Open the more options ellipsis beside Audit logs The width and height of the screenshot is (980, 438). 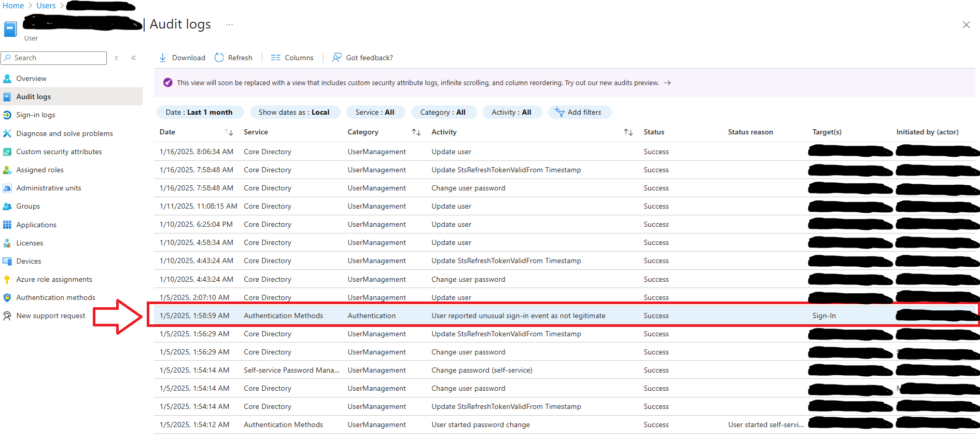pyautogui.click(x=229, y=24)
